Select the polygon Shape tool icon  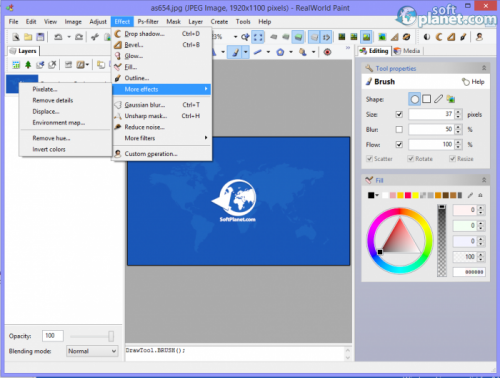(280, 52)
